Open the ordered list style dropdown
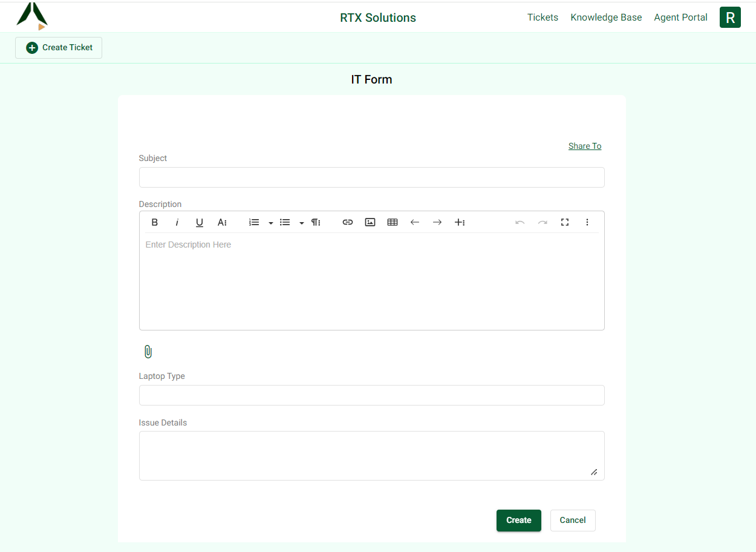Viewport: 756px width, 552px height. tap(270, 222)
